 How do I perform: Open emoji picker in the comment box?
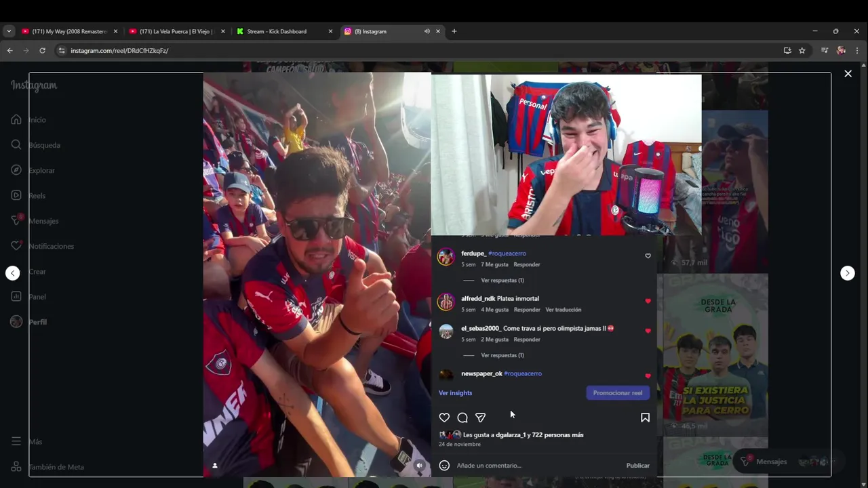[x=444, y=466]
